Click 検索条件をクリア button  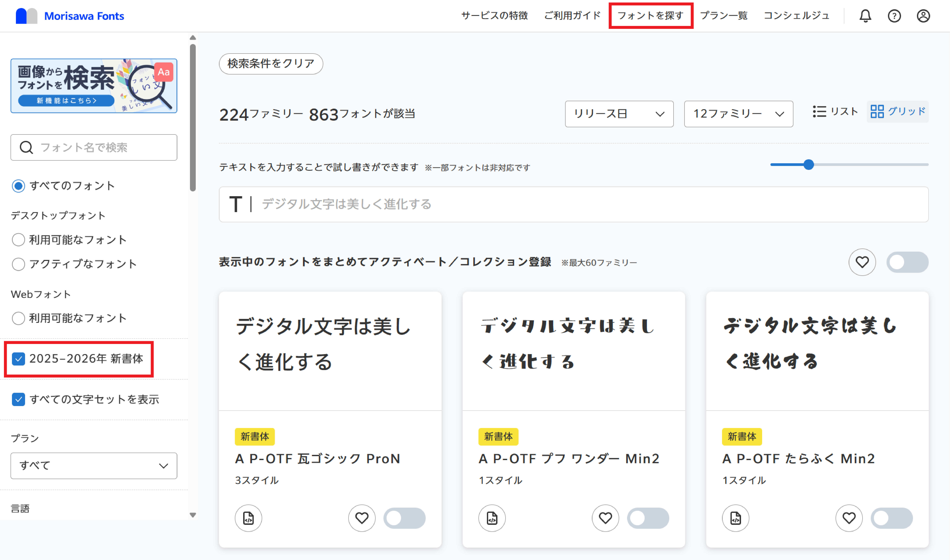click(x=271, y=64)
